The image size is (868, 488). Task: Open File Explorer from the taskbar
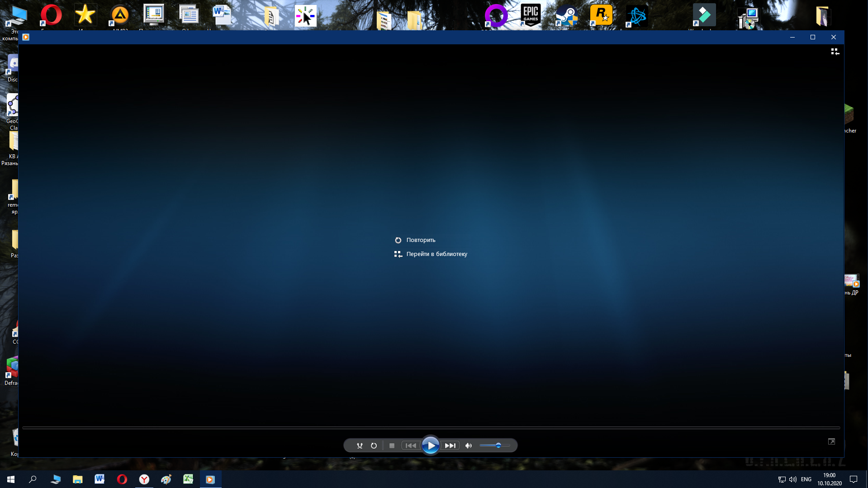tap(78, 479)
